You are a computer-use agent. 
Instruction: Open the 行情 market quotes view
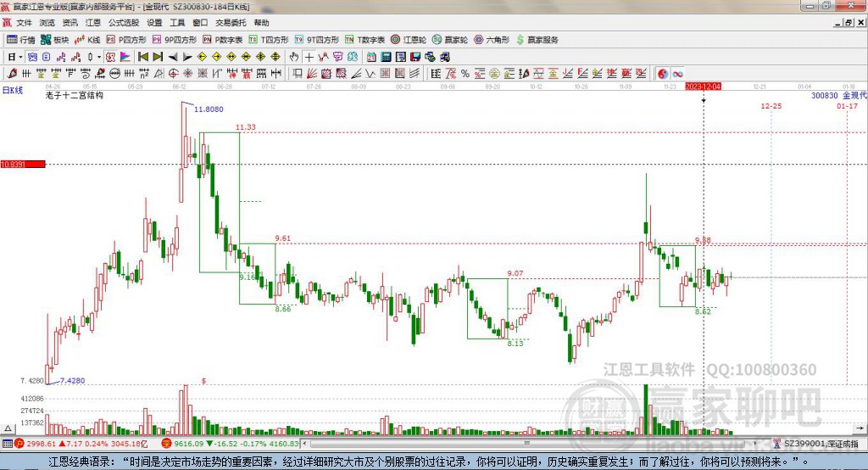point(20,40)
